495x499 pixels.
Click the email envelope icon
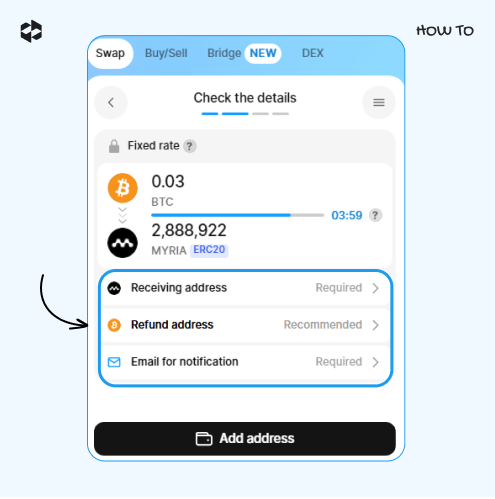coord(114,362)
